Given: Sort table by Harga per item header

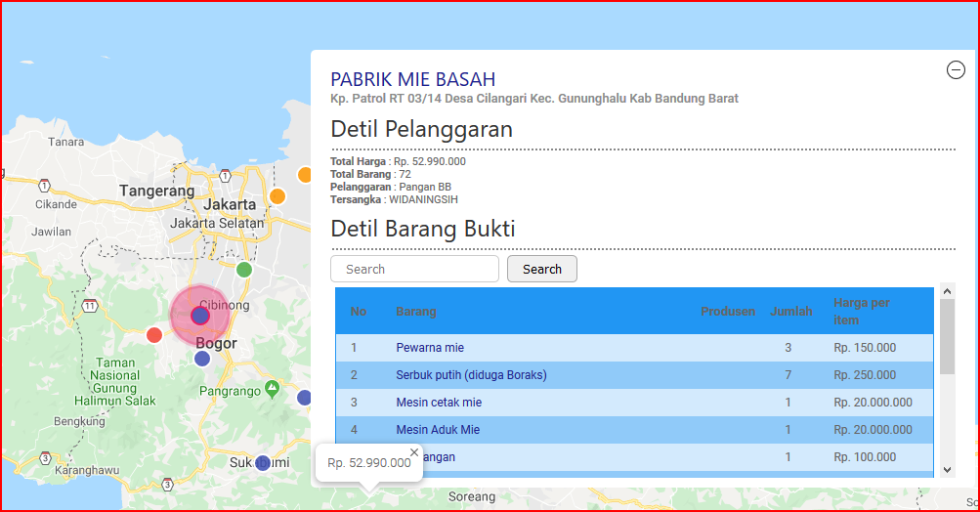Looking at the screenshot, I should [x=861, y=312].
